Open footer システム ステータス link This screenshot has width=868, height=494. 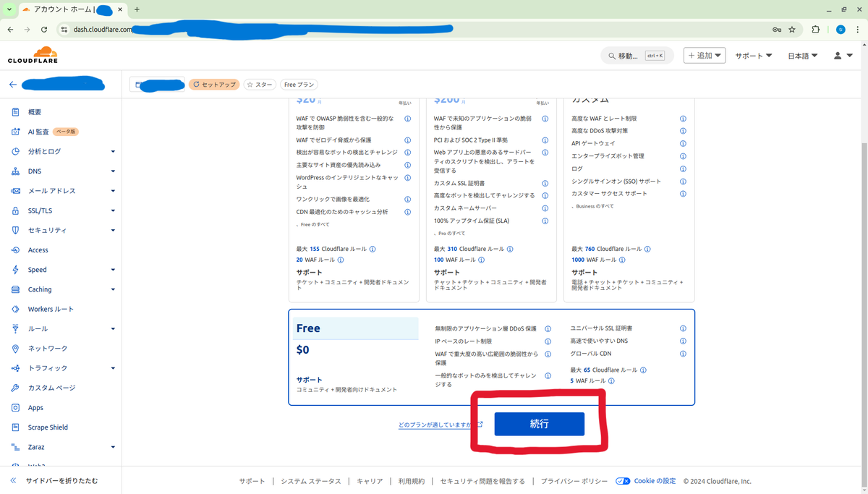(x=310, y=481)
